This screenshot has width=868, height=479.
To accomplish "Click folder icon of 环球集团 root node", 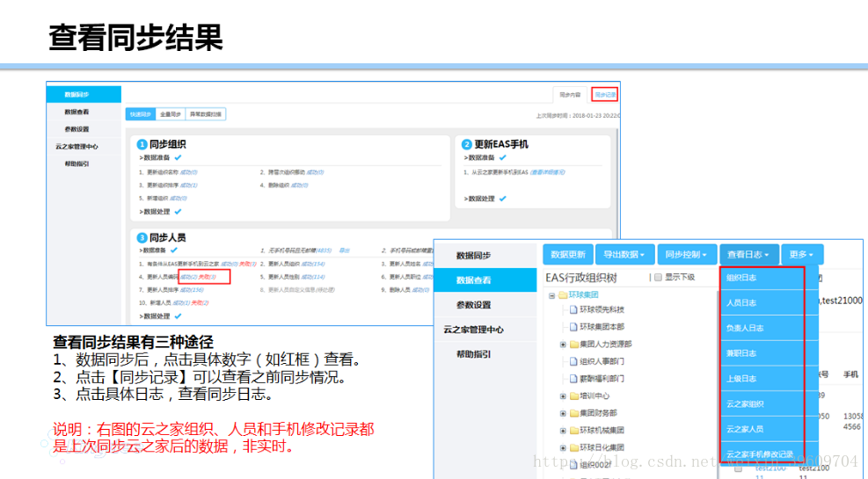I will coord(563,294).
